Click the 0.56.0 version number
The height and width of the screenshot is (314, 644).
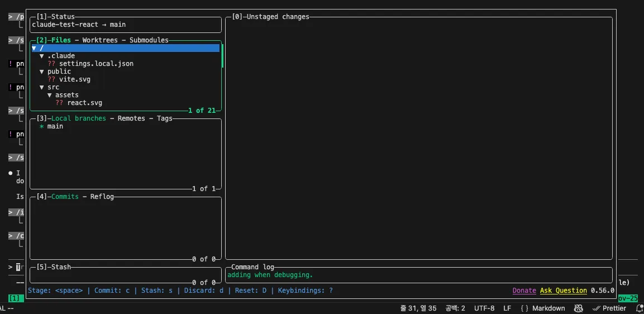[x=603, y=291]
